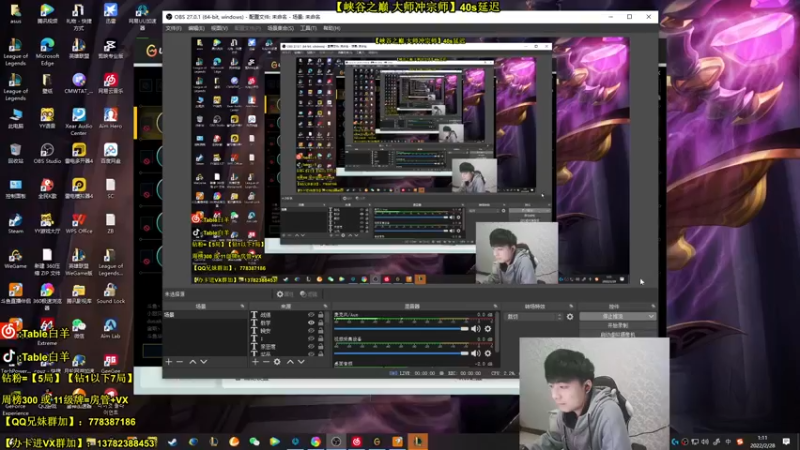The width and height of the screenshot is (800, 450).
Task: Move the scene down in Scenes panel
Action: 204,362
